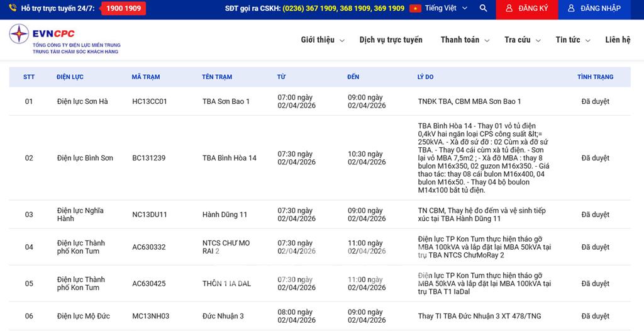This screenshot has height=331, width=644.
Task: Open Dịch vụ trực tuyến menu
Action: (391, 40)
